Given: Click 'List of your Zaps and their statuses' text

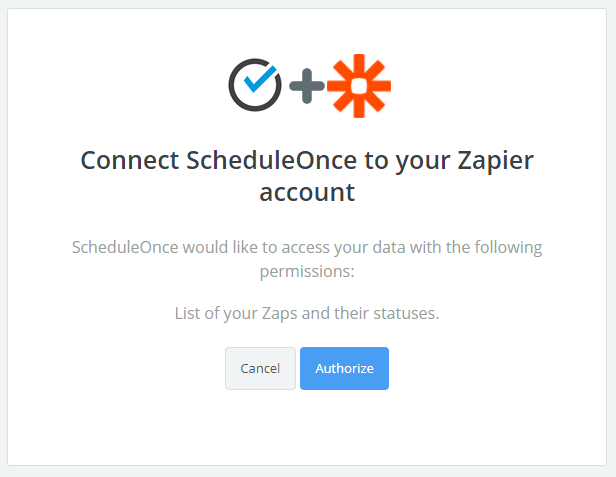Looking at the screenshot, I should tap(307, 313).
